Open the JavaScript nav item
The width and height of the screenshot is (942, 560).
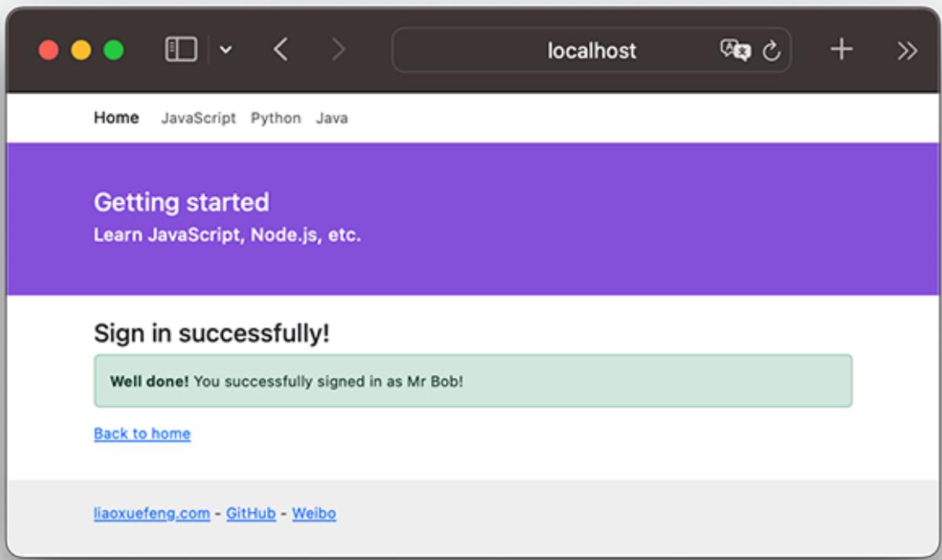pyautogui.click(x=198, y=118)
